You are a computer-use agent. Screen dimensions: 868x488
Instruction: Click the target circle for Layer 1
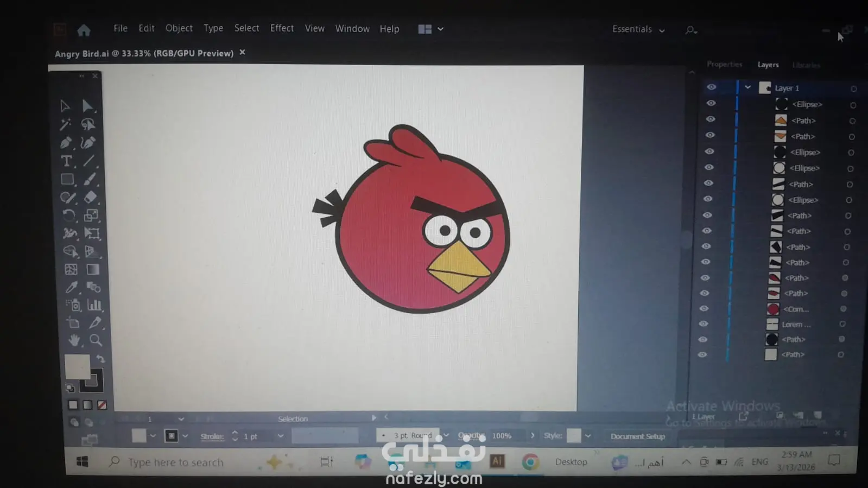[853, 89]
